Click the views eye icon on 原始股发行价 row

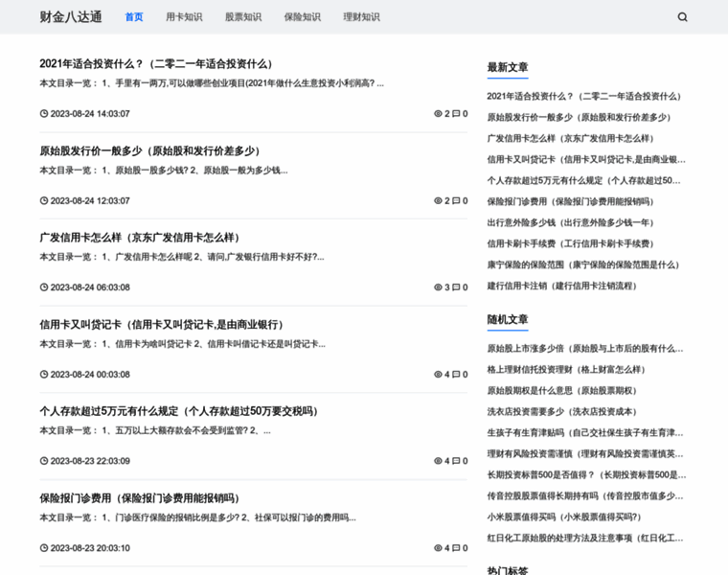point(438,200)
